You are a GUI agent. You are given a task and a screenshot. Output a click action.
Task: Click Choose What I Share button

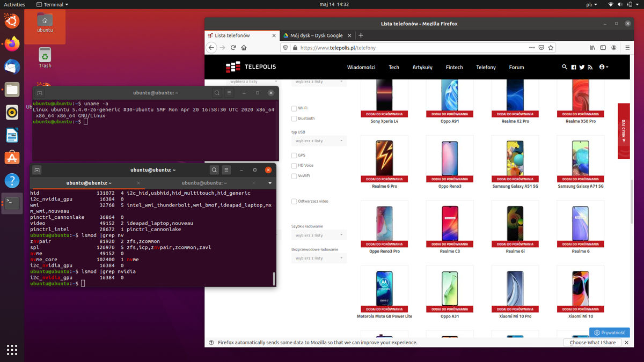coord(592,342)
